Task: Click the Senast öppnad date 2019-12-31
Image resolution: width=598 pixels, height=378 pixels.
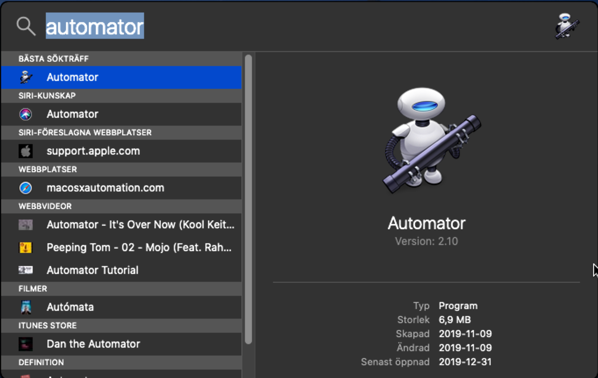Action: 465,362
